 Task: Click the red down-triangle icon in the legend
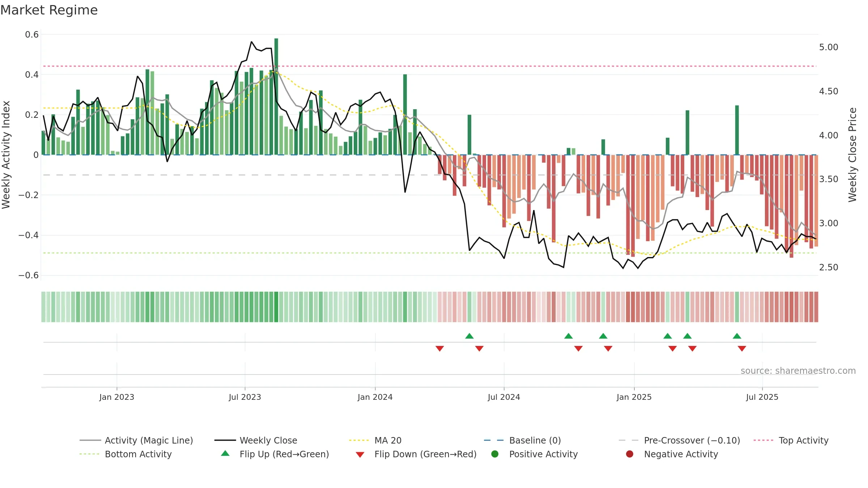[x=360, y=455]
